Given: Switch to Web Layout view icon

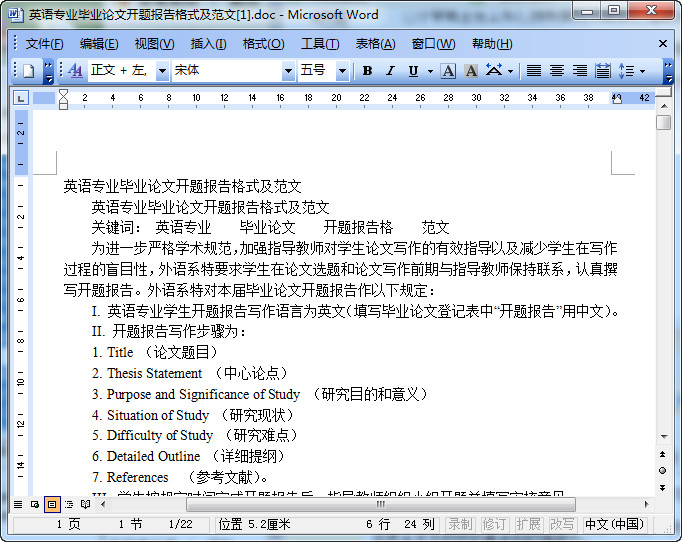Looking at the screenshot, I should pos(35,505).
